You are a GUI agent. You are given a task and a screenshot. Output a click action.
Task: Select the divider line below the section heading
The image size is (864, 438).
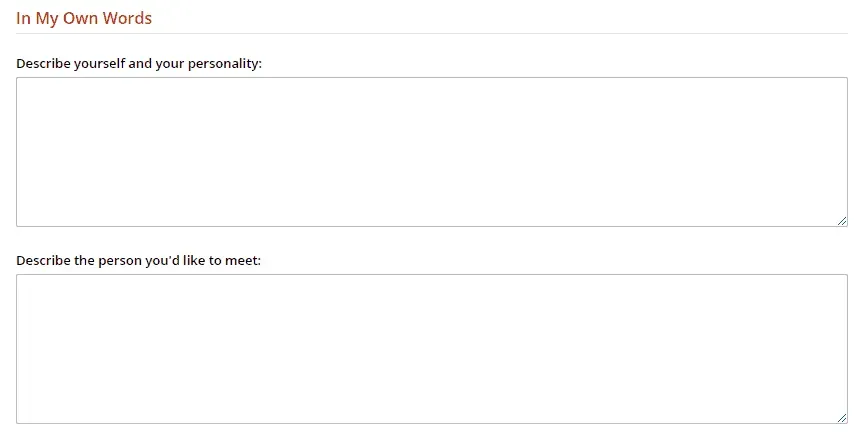pyautogui.click(x=431, y=34)
